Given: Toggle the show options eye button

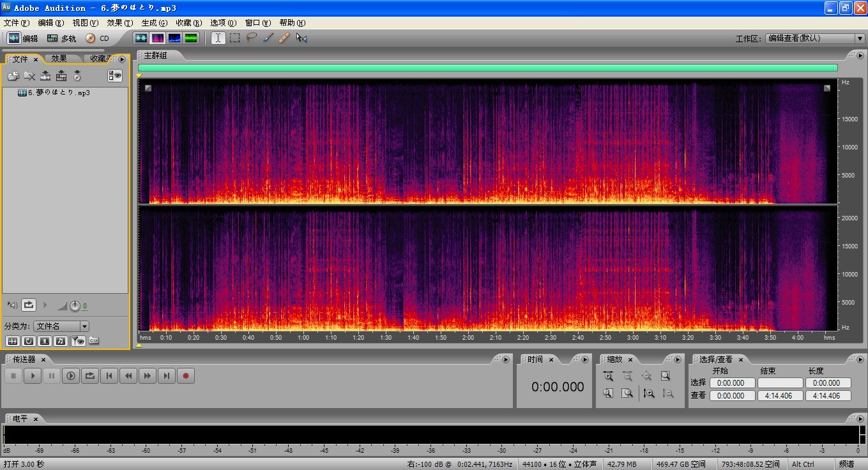Looking at the screenshot, I should coord(115,76).
